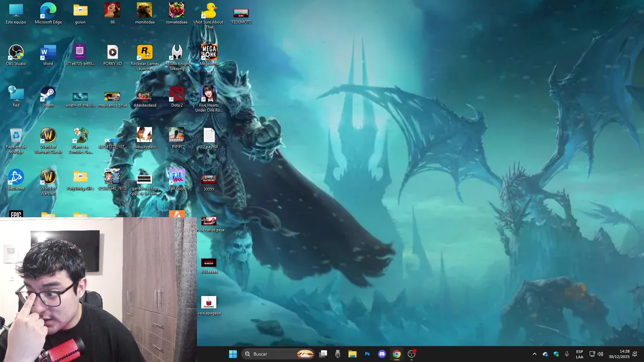Launch Battle.net shortcut
644x362 pixels.
[16, 180]
